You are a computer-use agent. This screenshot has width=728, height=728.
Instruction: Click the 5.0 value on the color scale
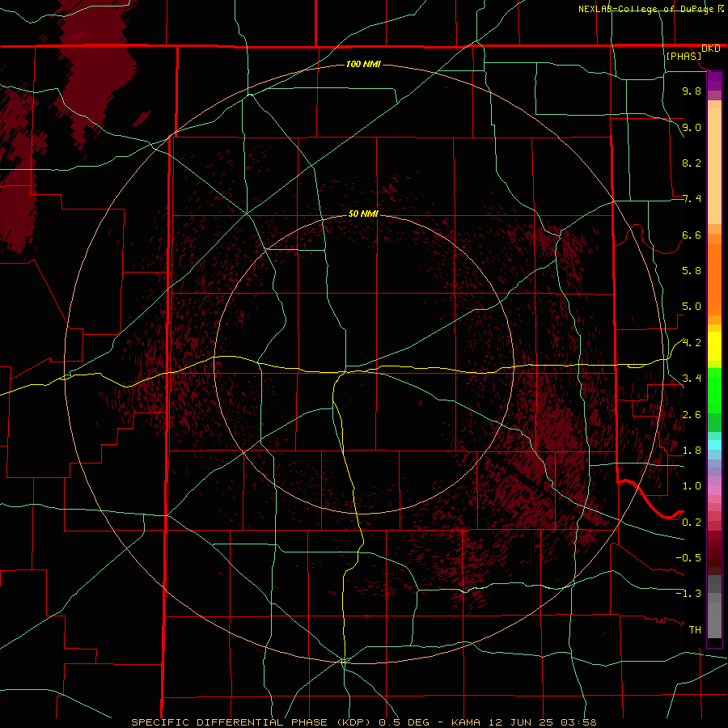coord(692,307)
